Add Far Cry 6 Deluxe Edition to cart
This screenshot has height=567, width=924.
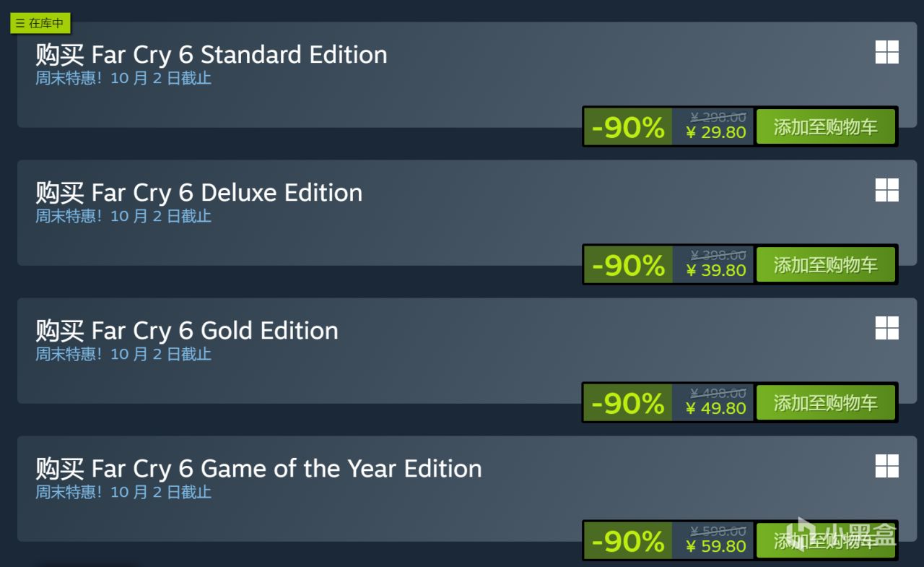(x=826, y=265)
